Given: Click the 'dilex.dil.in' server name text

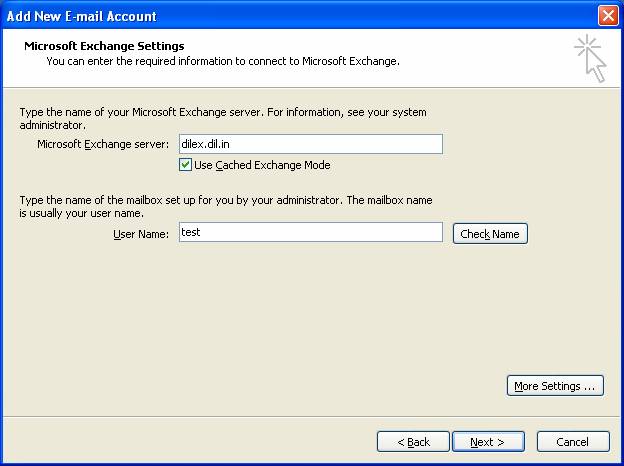Looking at the screenshot, I should click(x=206, y=144).
